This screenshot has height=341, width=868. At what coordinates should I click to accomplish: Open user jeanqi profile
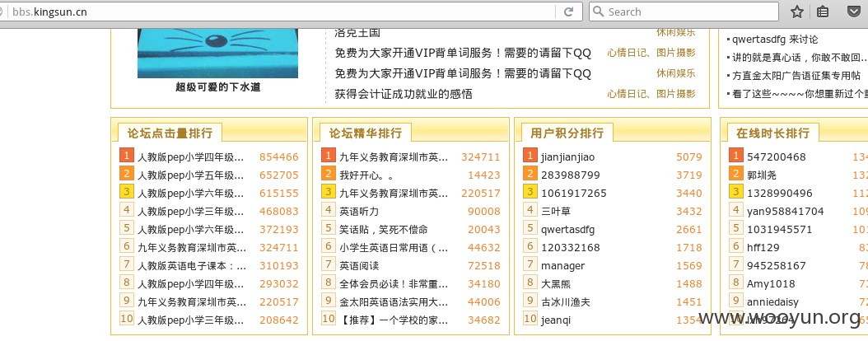[x=556, y=320]
